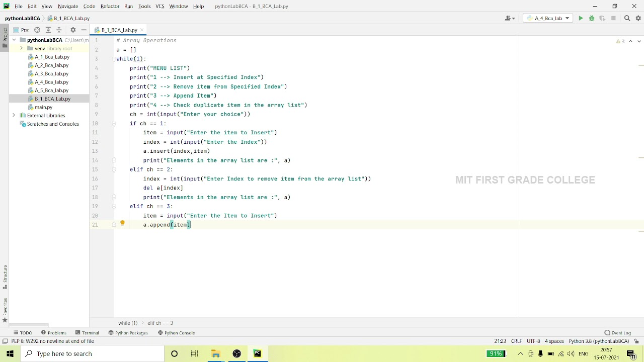Change the CRLF line separator
Viewport: 644px width, 362px height.
(x=516, y=341)
